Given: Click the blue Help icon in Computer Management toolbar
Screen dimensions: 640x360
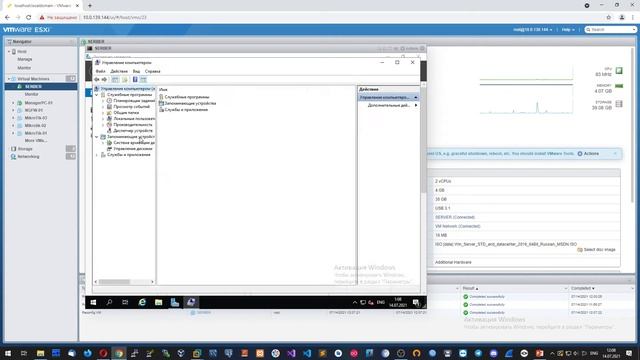Looking at the screenshot, I should click(135, 80).
